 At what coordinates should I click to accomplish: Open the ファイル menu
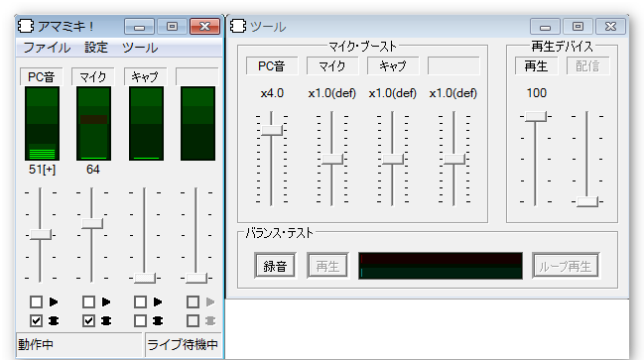(47, 48)
